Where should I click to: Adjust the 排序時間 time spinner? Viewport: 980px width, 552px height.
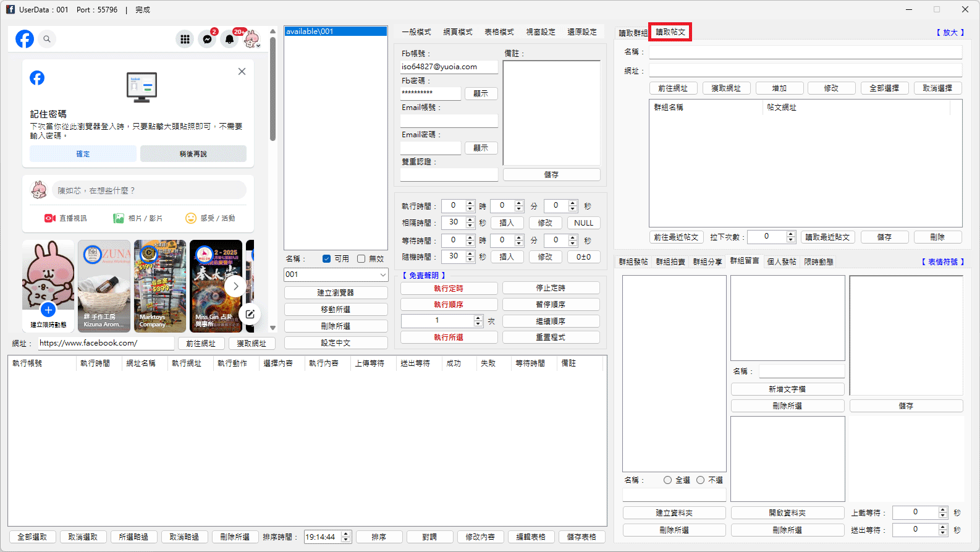[x=346, y=537]
